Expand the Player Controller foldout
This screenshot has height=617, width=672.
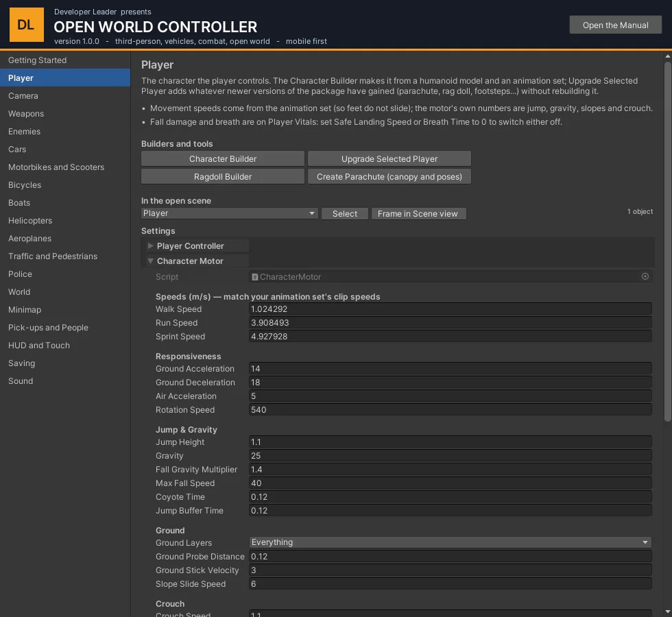coord(150,246)
